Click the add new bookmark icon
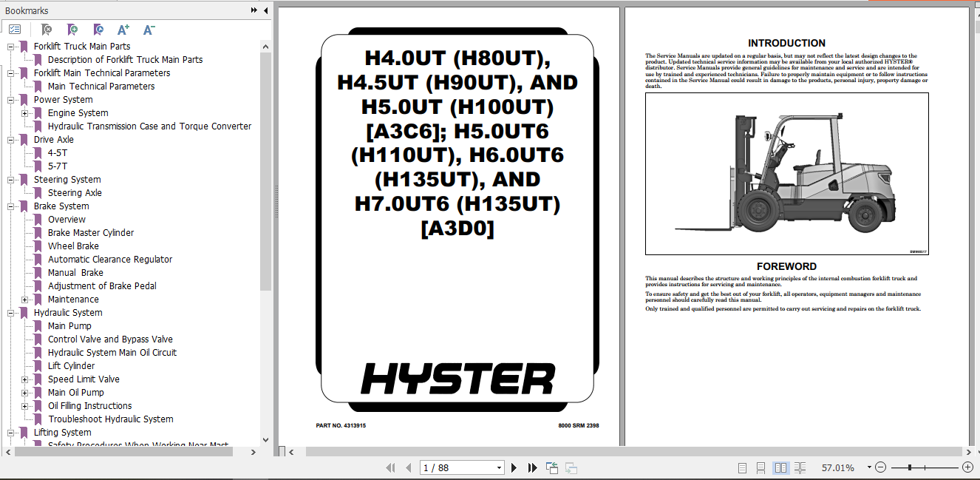The width and height of the screenshot is (980, 480). pyautogui.click(x=72, y=30)
